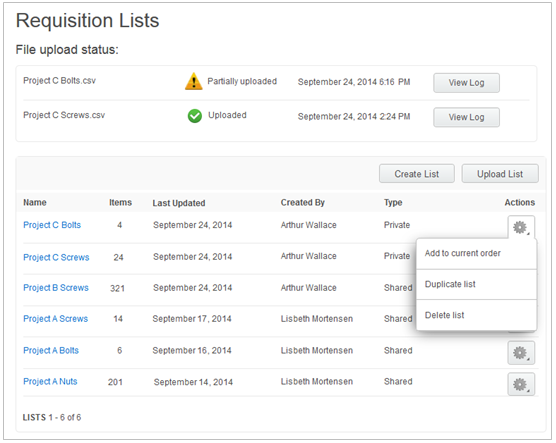The height and width of the screenshot is (443, 556).
Task: Click the Type column header
Action: tap(393, 203)
